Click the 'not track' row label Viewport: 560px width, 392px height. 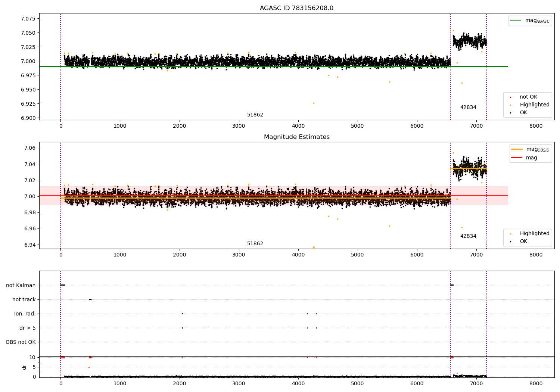coord(24,300)
